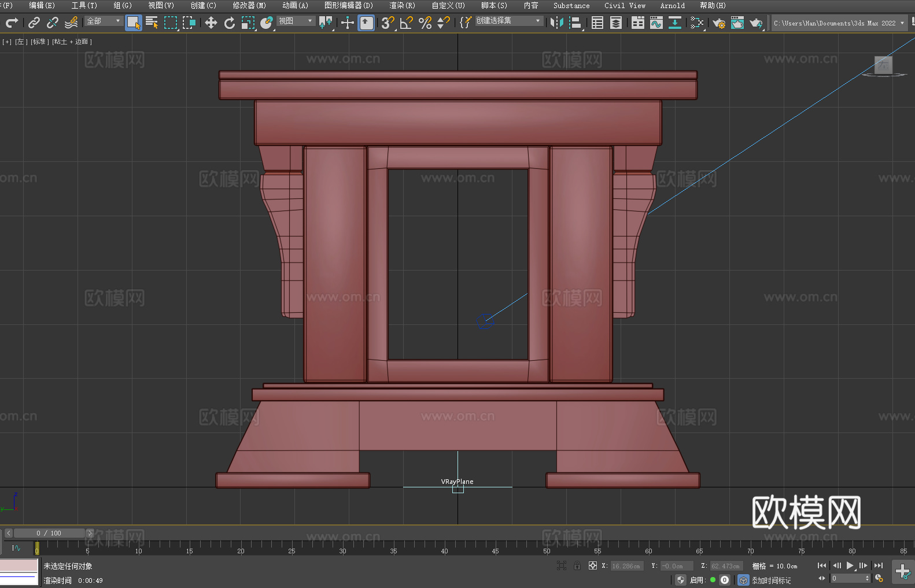Open the Mirror tool
The width and height of the screenshot is (915, 588).
[x=556, y=23]
